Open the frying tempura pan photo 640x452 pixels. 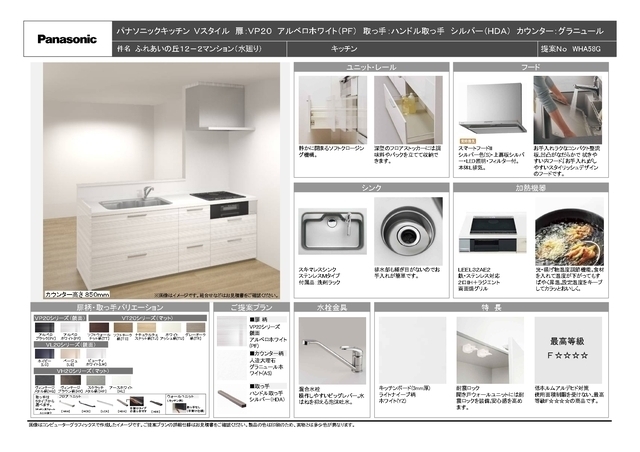point(569,232)
